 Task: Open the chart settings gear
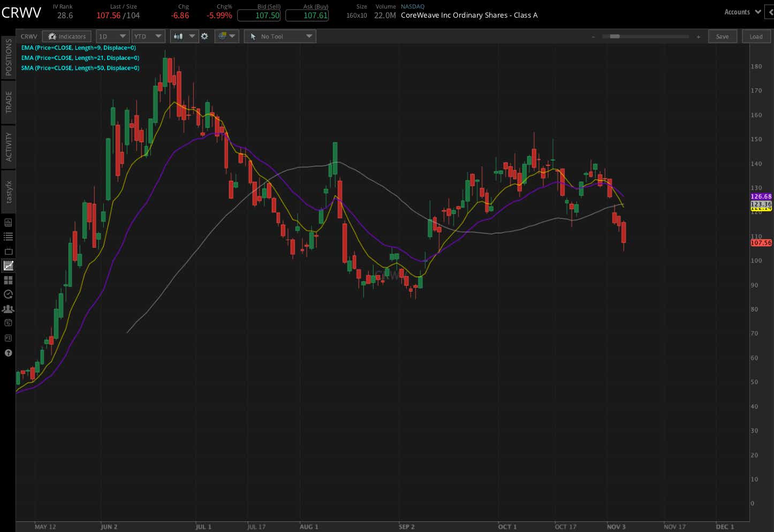pyautogui.click(x=205, y=36)
